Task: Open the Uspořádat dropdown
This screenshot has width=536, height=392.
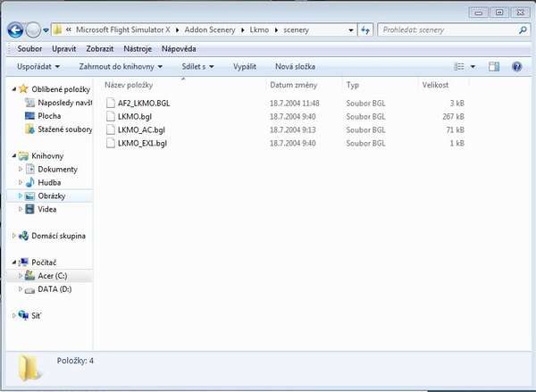Action: point(38,67)
